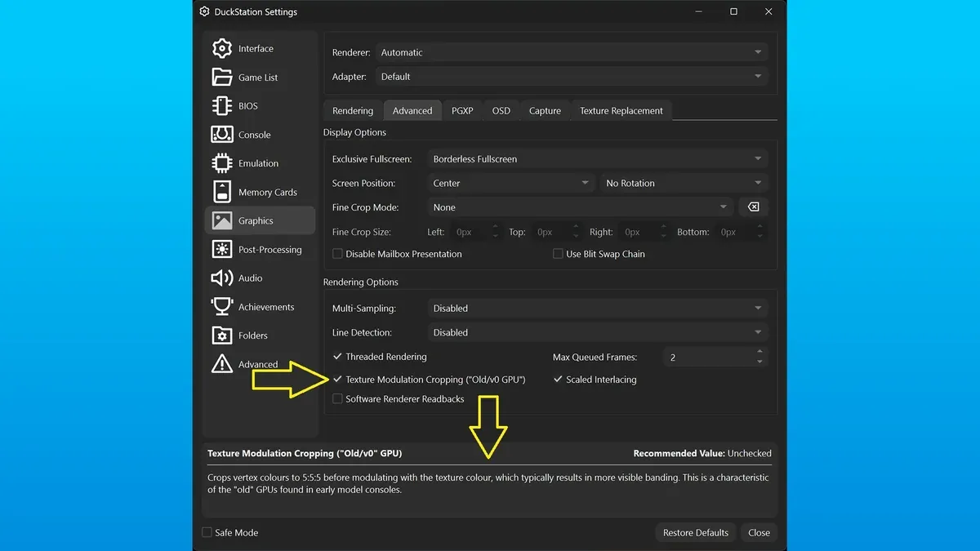Switch to the PGXP tab
980x551 pixels.
pos(462,110)
